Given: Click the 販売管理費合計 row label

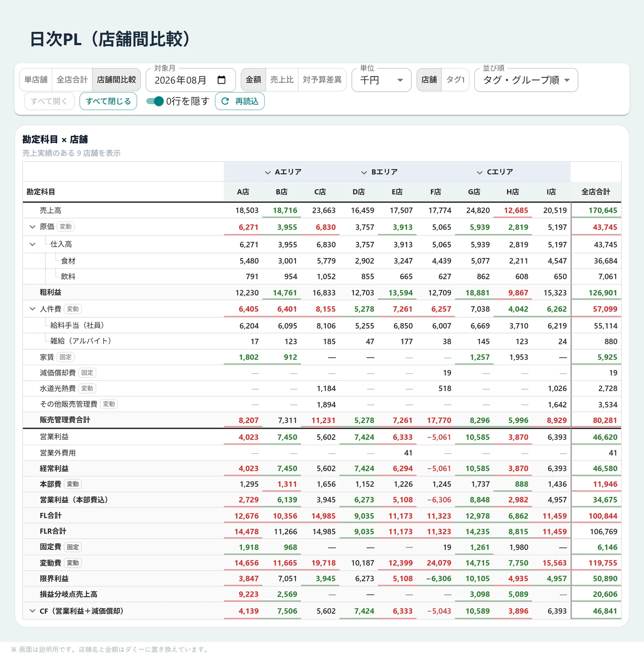Looking at the screenshot, I should (x=65, y=420).
